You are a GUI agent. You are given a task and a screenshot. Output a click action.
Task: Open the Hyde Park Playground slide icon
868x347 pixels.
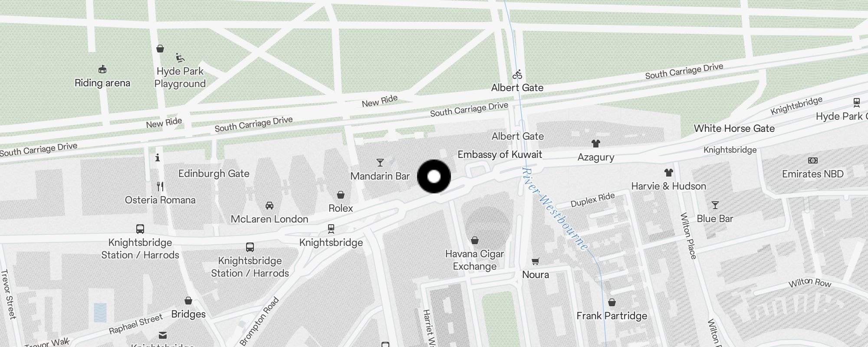point(180,57)
